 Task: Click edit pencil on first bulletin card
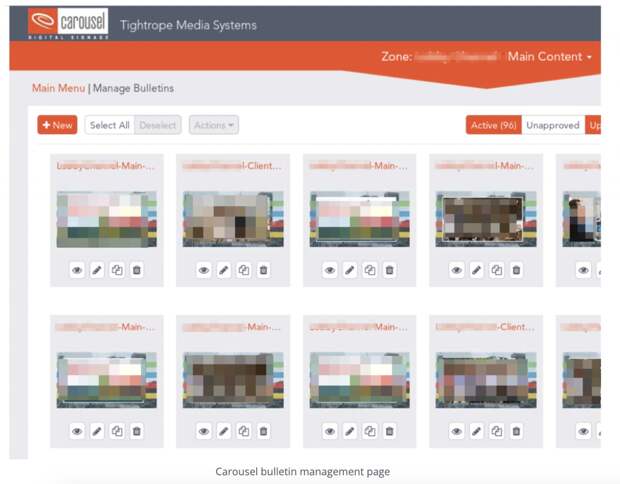(97, 270)
